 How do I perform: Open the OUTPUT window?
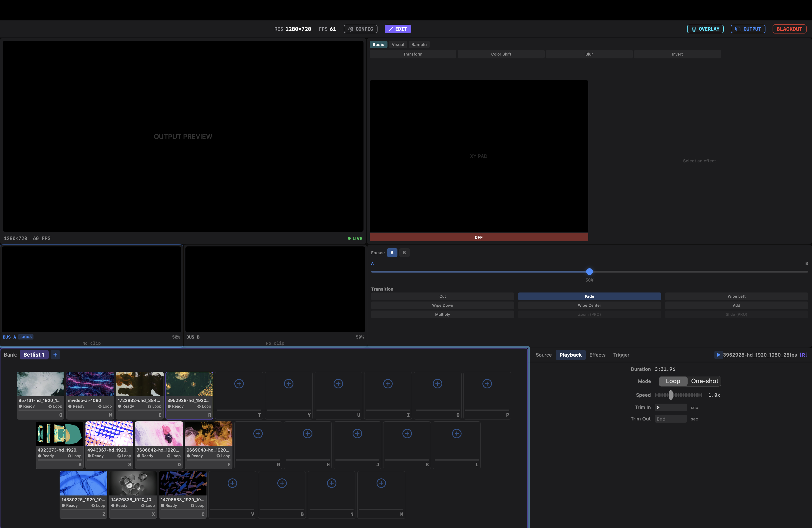tap(747, 29)
